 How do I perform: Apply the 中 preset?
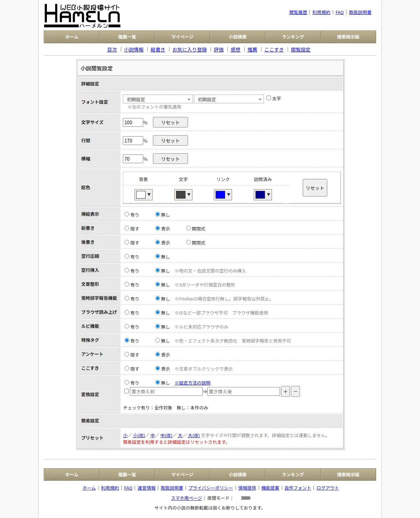(x=153, y=435)
